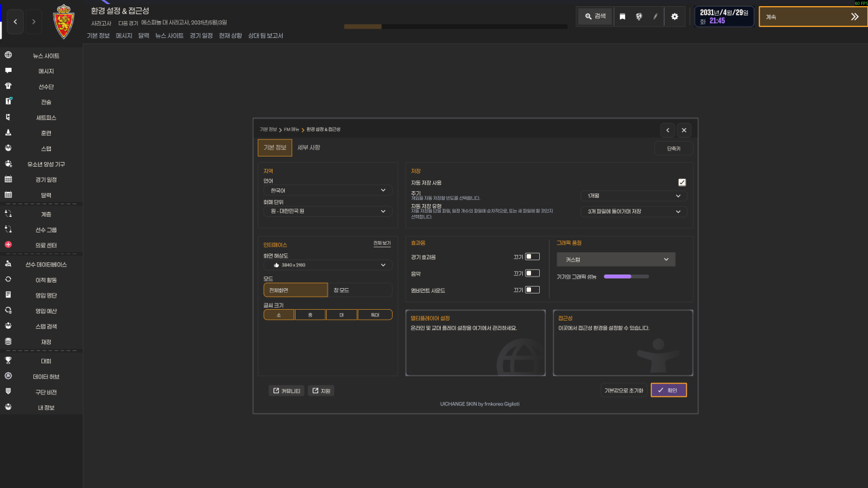Set font size to medium (중)
Viewport: 868px width, 488px height.
click(310, 315)
